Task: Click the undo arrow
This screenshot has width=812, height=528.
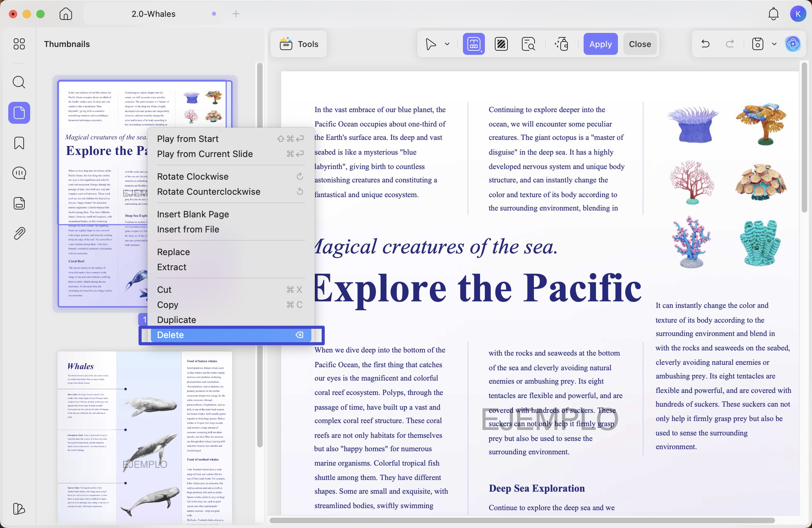Action: pos(705,44)
